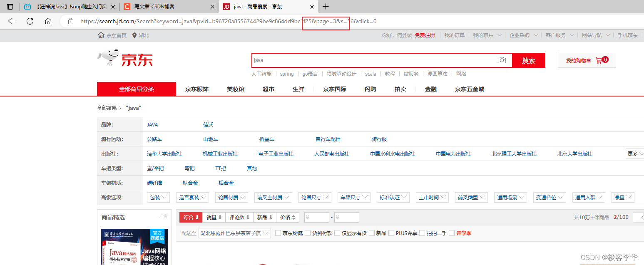Expand the 标准认证 dropdown

tap(393, 197)
